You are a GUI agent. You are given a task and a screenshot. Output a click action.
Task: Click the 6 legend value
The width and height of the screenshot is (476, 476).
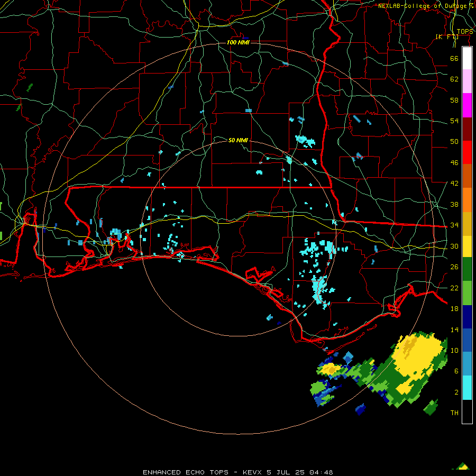click(456, 371)
